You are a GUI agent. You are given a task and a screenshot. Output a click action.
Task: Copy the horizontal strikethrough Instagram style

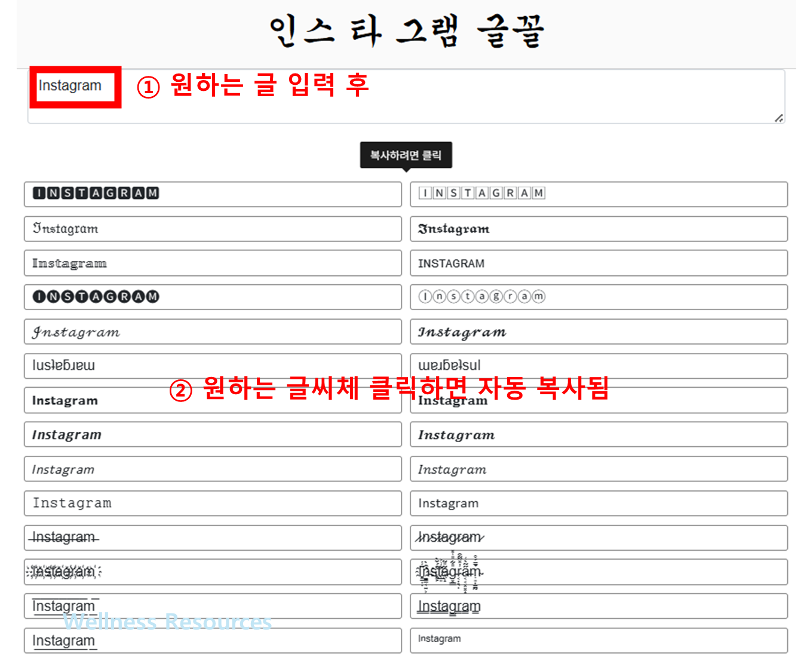pos(213,538)
